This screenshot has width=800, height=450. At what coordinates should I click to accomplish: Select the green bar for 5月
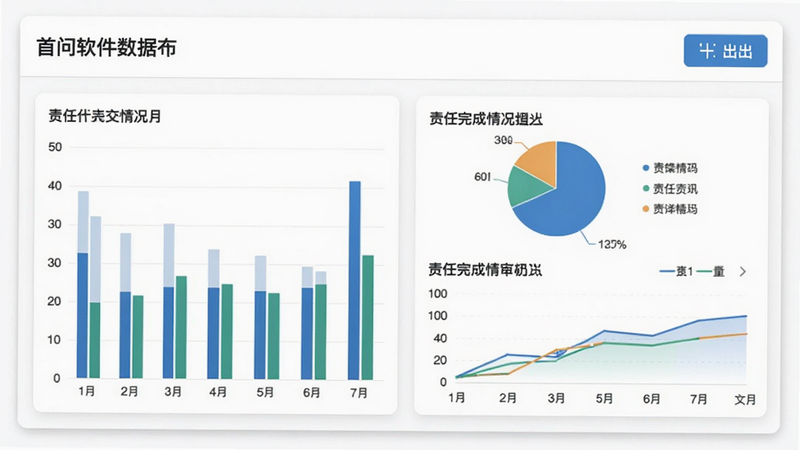click(274, 336)
